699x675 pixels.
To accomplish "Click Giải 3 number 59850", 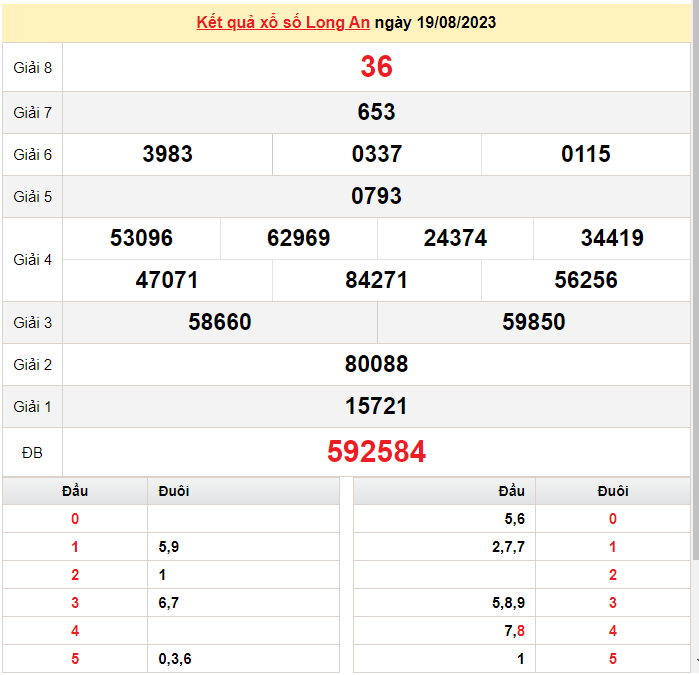I will pyautogui.click(x=534, y=322).
